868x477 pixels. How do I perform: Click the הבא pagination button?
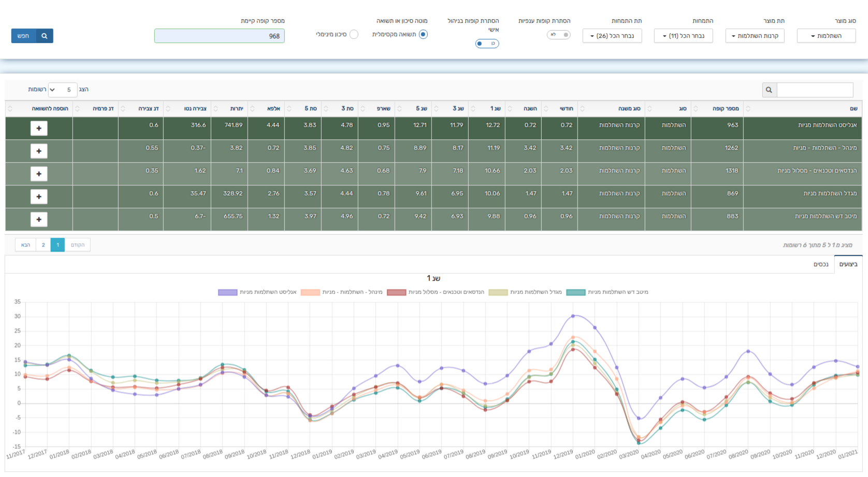[26, 245]
